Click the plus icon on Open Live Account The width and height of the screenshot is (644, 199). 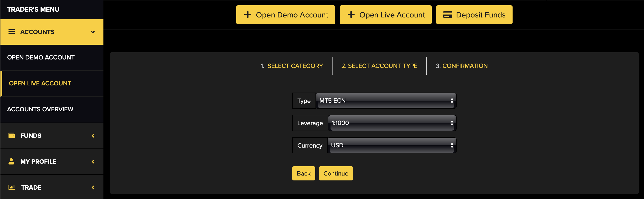[351, 15]
